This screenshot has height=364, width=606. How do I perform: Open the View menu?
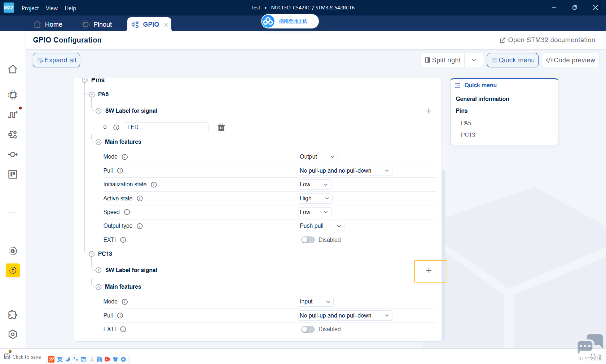click(52, 8)
